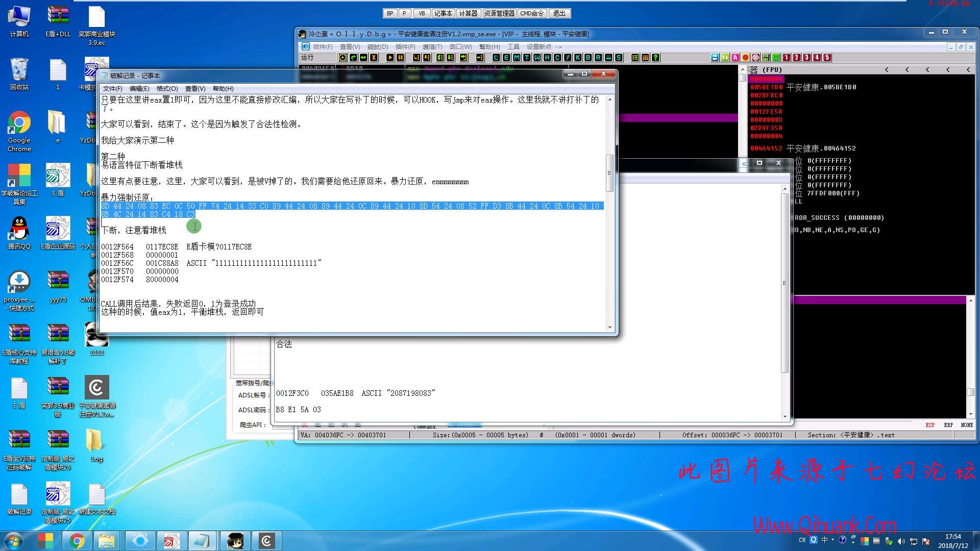Click Chrome icon in the taskbar
This screenshot has height=551, width=980.
[x=77, y=540]
